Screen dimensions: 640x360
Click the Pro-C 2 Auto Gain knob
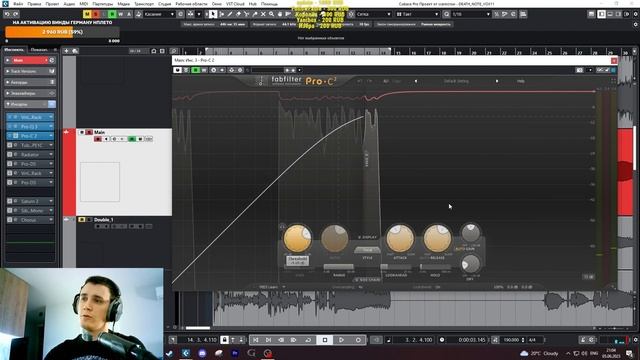click(470, 233)
